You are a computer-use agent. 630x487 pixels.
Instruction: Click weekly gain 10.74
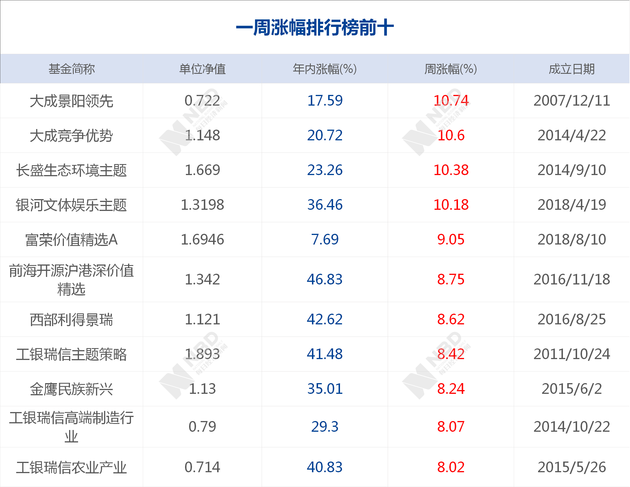[451, 100]
